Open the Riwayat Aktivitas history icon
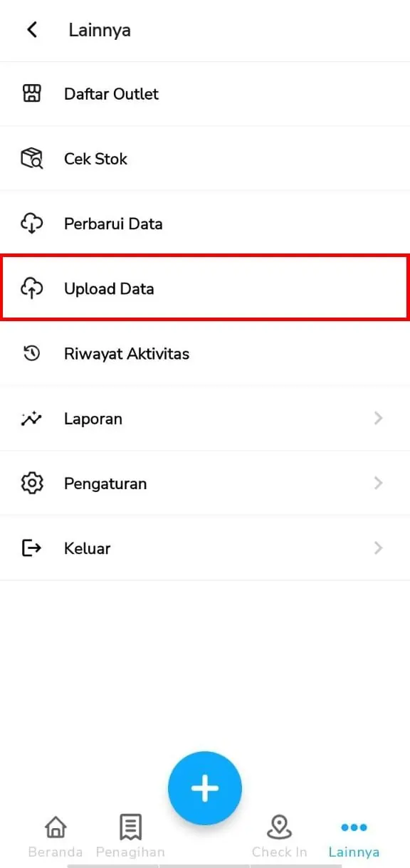 point(31,353)
